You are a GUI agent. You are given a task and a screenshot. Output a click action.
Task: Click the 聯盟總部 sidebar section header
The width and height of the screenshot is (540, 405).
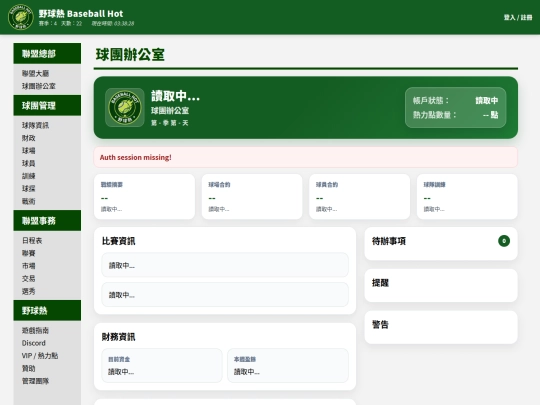click(x=47, y=53)
